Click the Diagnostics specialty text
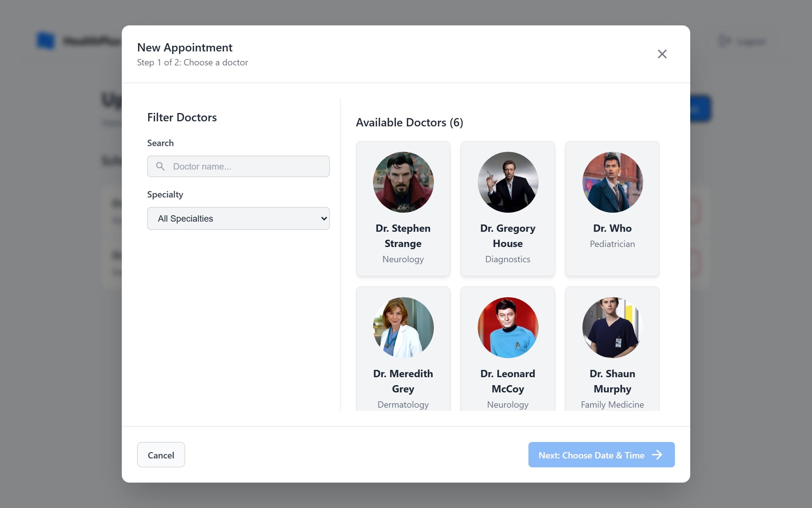This screenshot has height=508, width=812. [508, 259]
